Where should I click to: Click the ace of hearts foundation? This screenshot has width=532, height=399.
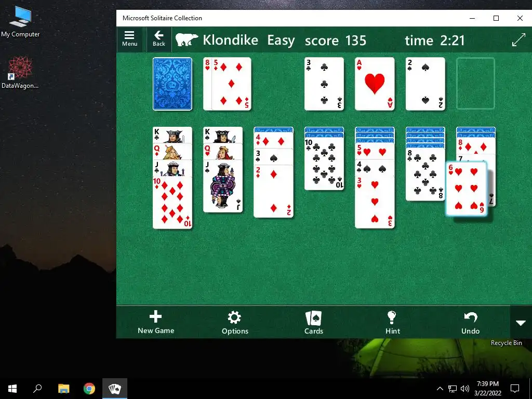point(375,84)
